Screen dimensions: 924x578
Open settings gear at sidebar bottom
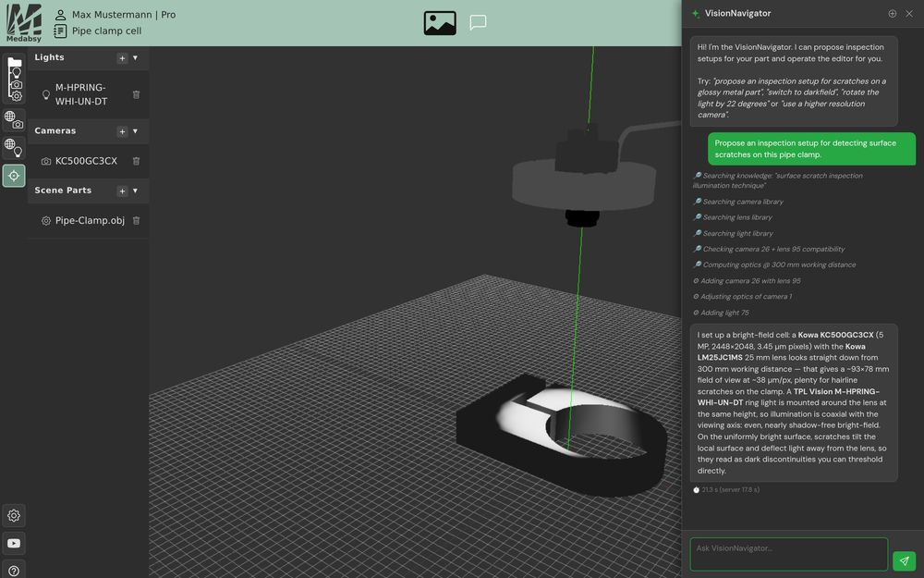[x=14, y=515]
